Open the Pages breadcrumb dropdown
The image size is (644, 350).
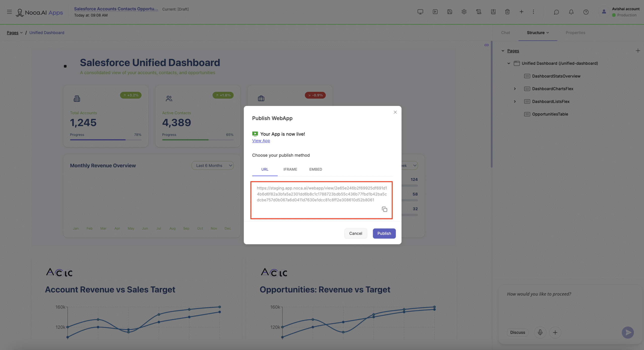coord(15,33)
